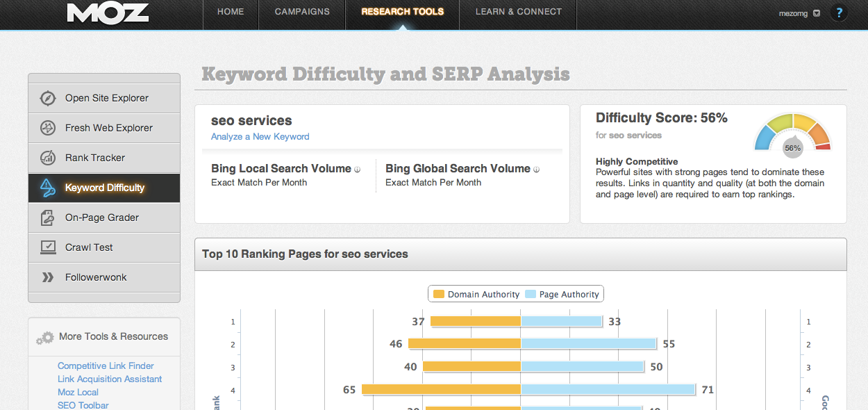Image resolution: width=868 pixels, height=410 pixels.
Task: Click the difficulty score gauge at 56%
Action: pos(792,134)
